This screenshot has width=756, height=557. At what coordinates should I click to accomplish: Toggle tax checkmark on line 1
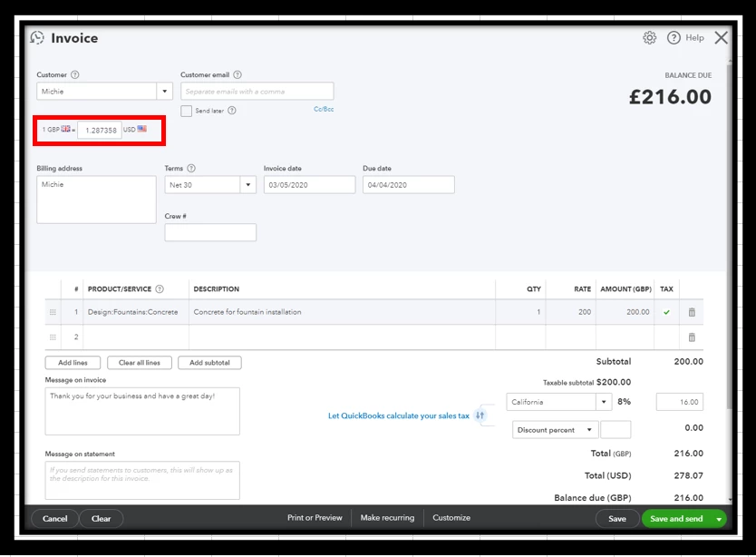666,312
